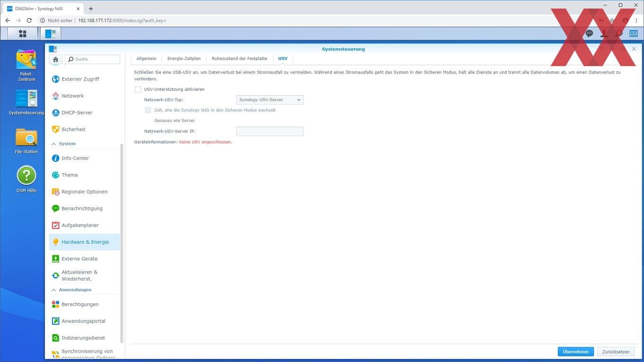Open DSM Hilfe desktop icon
Image resolution: width=644 pixels, height=362 pixels.
26,179
